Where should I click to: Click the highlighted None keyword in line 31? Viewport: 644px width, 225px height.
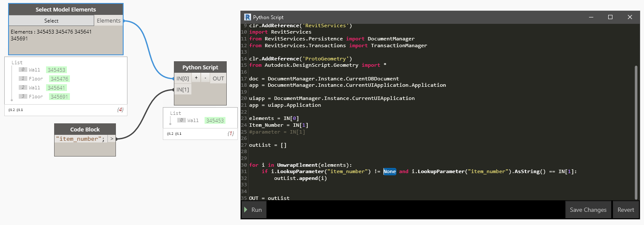(390, 171)
